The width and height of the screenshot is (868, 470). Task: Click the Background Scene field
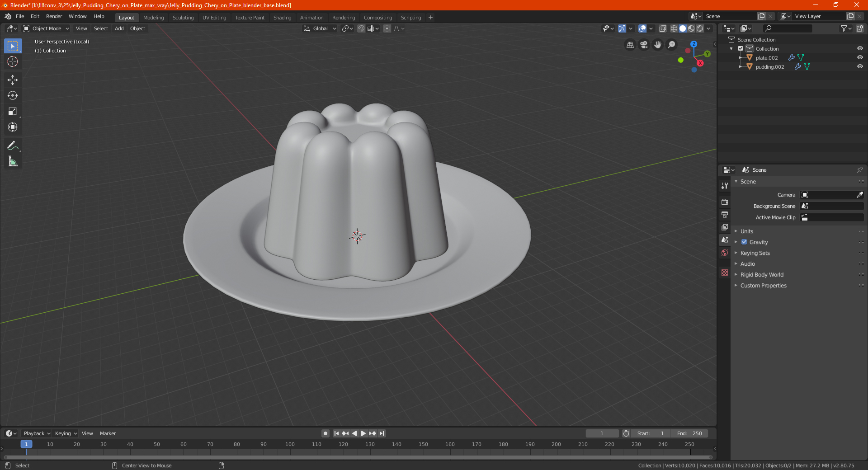pyautogui.click(x=832, y=206)
